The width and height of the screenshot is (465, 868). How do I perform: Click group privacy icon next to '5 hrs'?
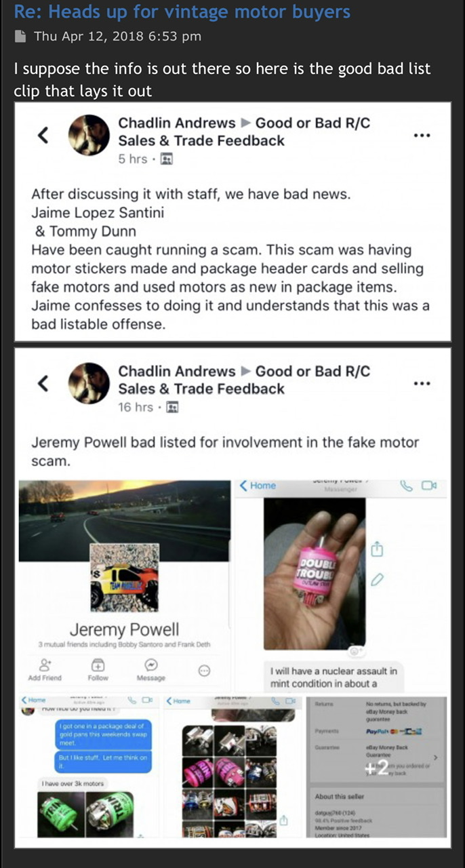click(x=167, y=159)
